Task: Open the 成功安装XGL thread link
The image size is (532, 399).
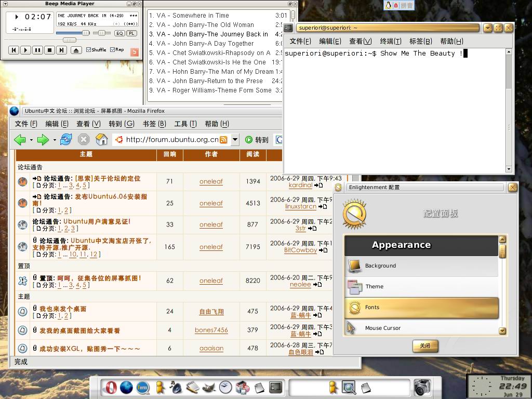Action: coord(90,349)
